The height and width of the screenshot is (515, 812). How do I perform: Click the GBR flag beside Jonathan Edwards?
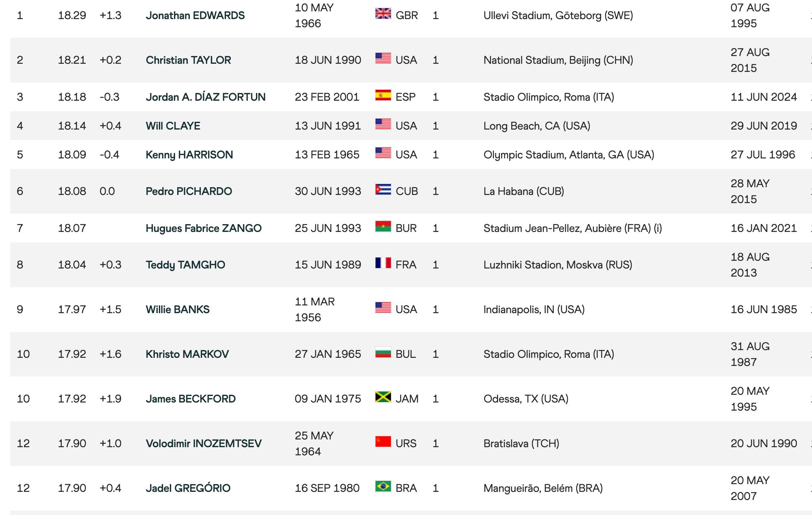[383, 14]
